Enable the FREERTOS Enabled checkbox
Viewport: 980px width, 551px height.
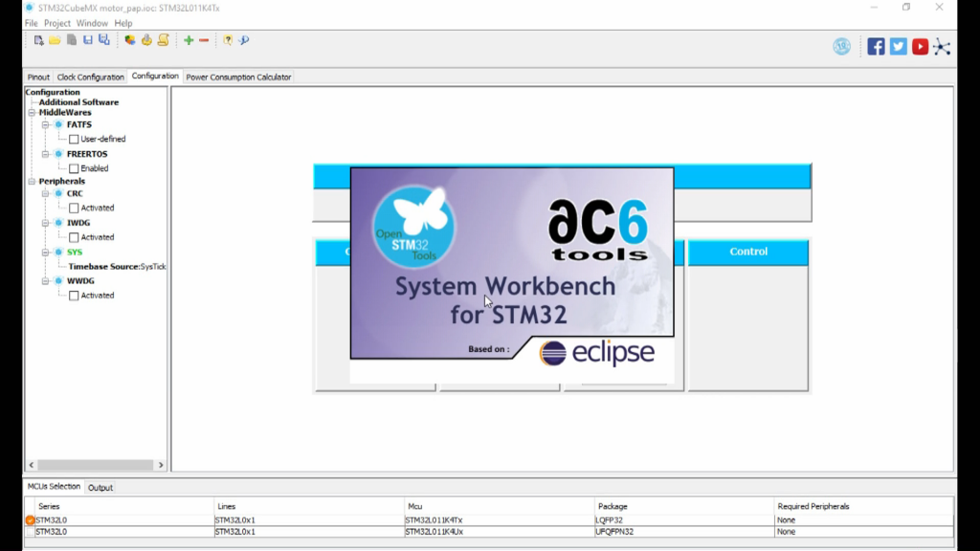point(74,168)
